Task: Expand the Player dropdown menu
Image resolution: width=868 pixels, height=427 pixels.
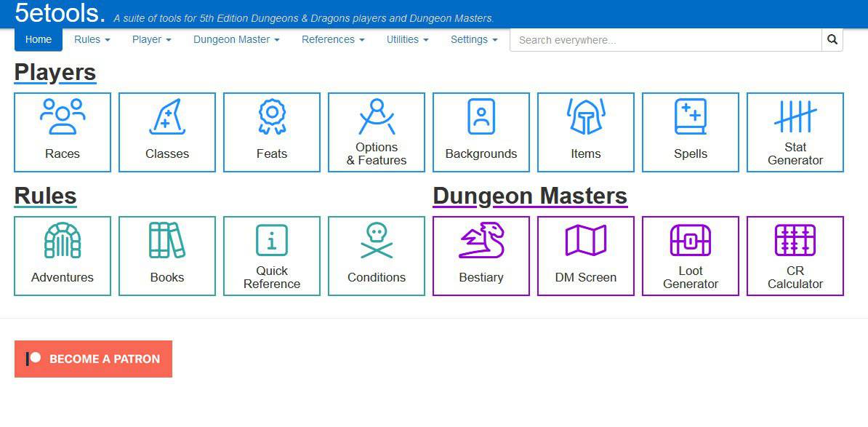Action: point(151,40)
